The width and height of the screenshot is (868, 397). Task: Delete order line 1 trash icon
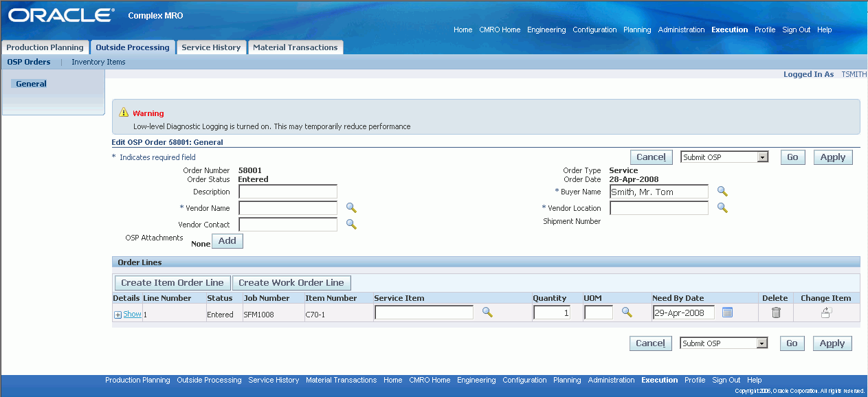click(776, 313)
